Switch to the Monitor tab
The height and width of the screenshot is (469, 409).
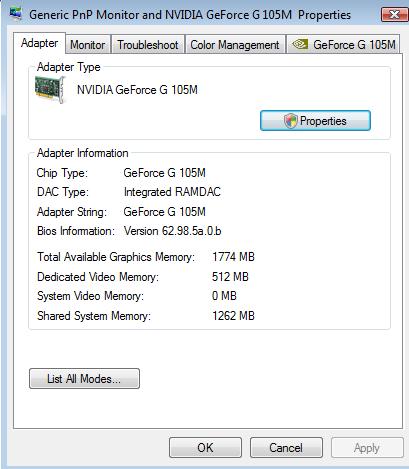(88, 44)
